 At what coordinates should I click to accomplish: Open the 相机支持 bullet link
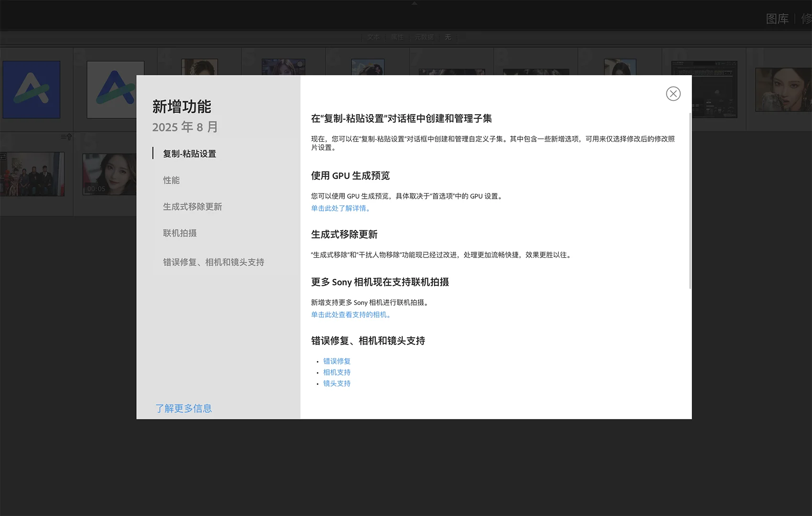tap(337, 372)
